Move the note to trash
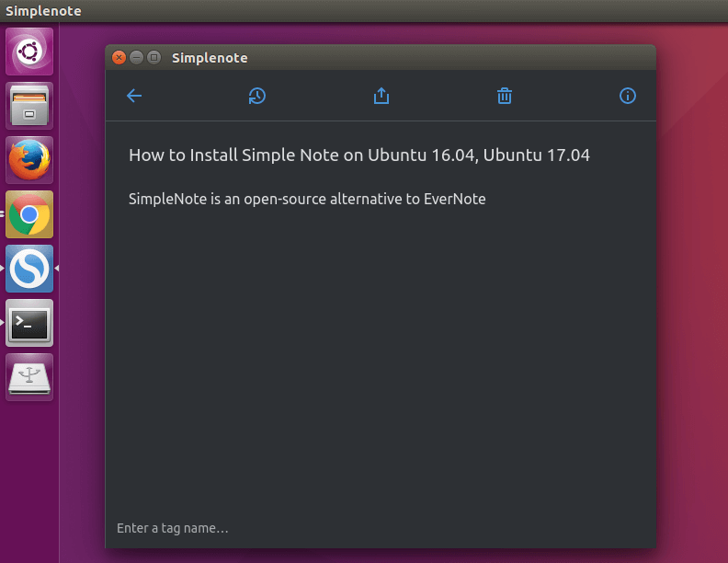Screen dimensions: 728x563 coord(505,96)
